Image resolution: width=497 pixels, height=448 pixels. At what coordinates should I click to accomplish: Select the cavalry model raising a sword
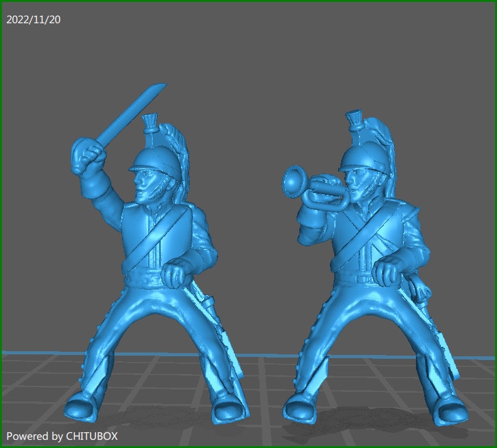pyautogui.click(x=157, y=254)
